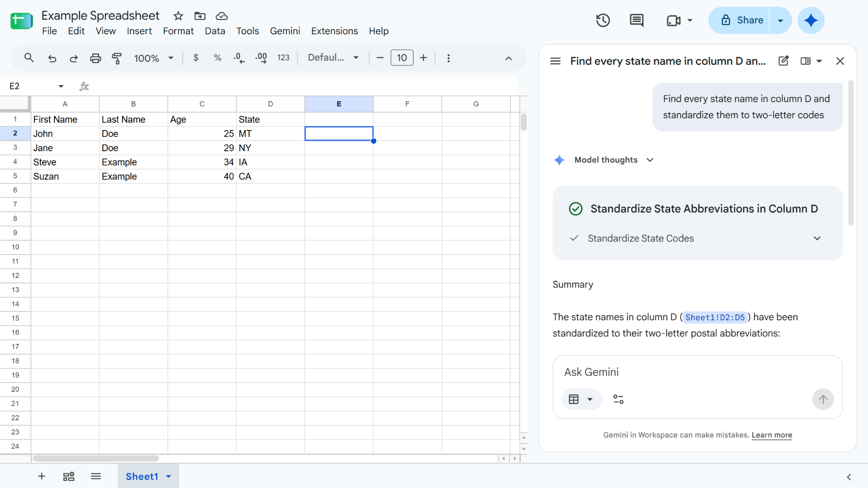Apply currency format with dollar icon
868x488 pixels.
coord(196,58)
